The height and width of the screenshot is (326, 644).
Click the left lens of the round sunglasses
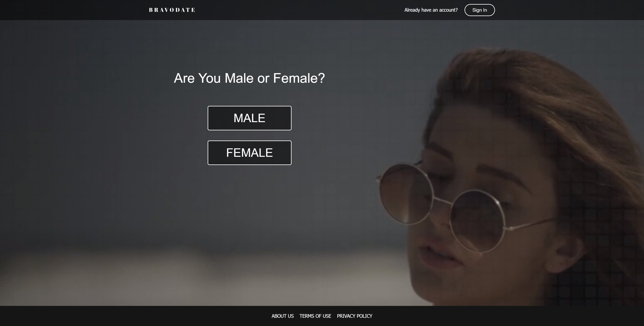pos(406,194)
